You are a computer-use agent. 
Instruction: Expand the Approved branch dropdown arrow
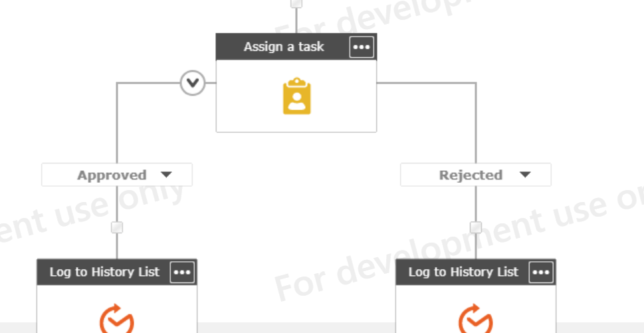166,175
